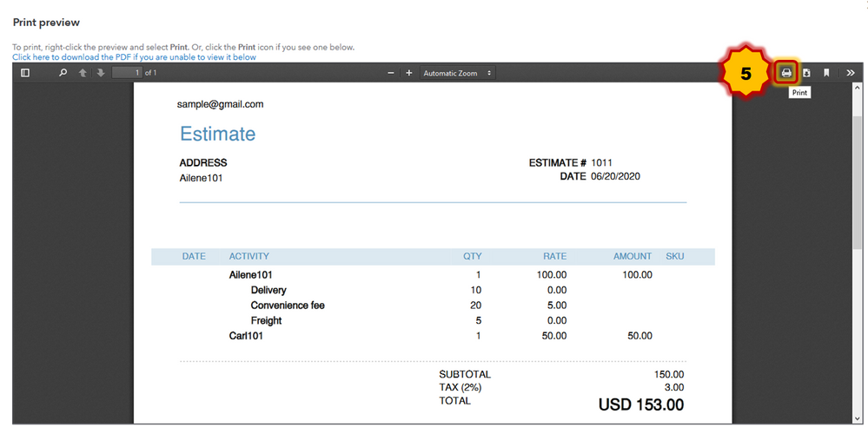Click the page number field

click(x=127, y=73)
